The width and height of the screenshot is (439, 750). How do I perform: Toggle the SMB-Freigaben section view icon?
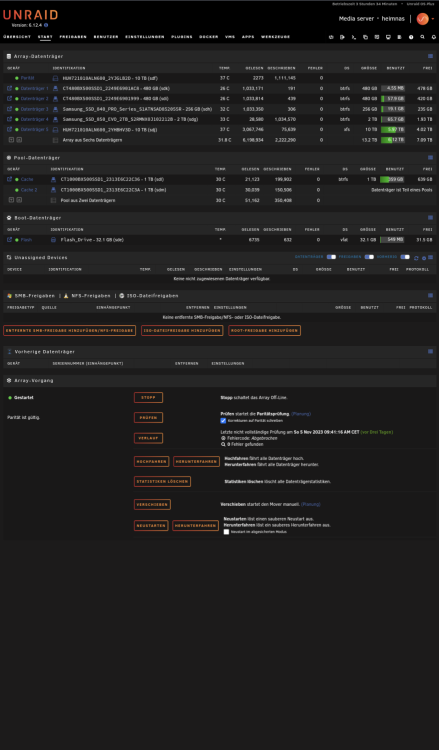click(x=430, y=296)
